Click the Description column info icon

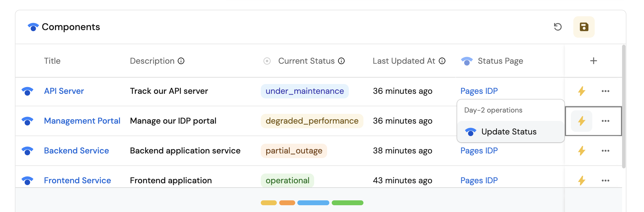point(181,61)
